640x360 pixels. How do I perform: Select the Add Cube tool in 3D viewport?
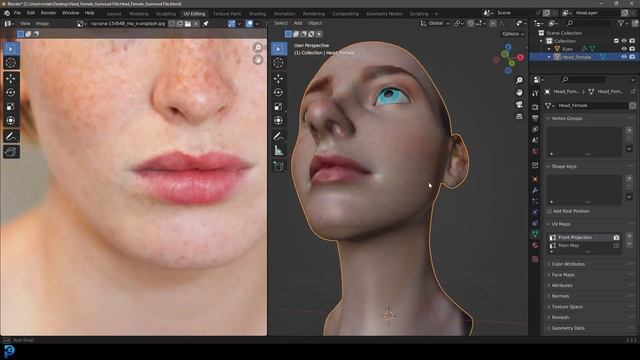tap(279, 166)
